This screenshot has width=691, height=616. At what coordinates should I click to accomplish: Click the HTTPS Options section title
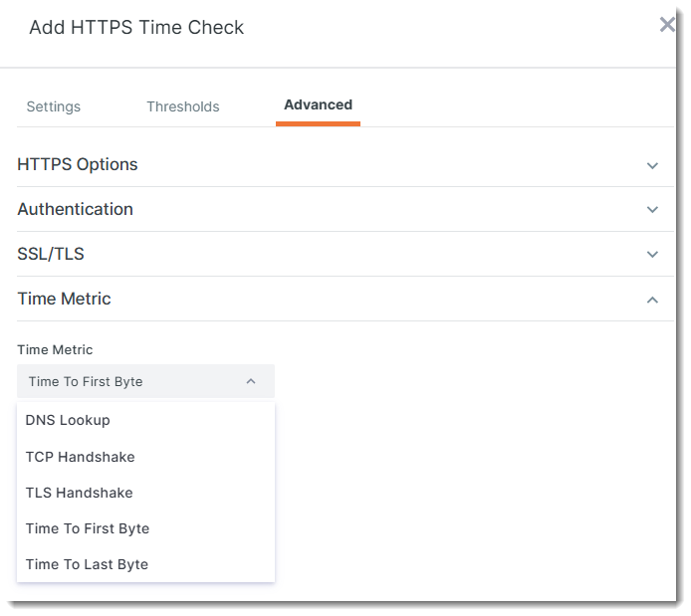78,164
